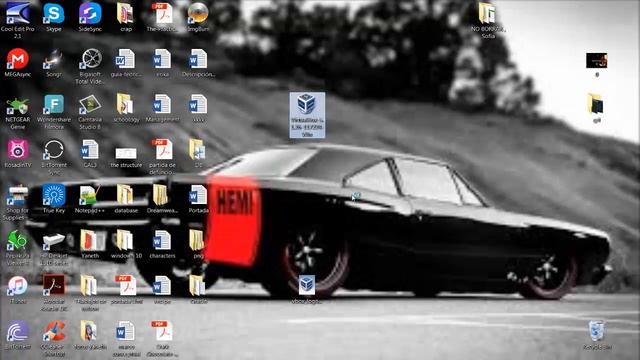Select the crap folder
The image size is (640, 360).
126,17
